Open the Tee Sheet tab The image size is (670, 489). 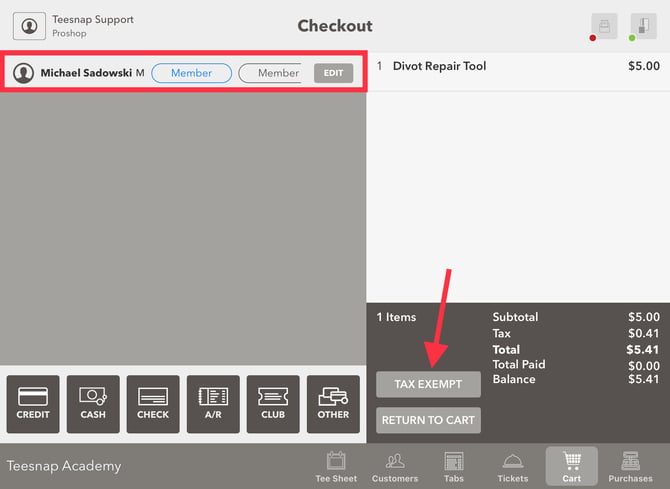(336, 467)
